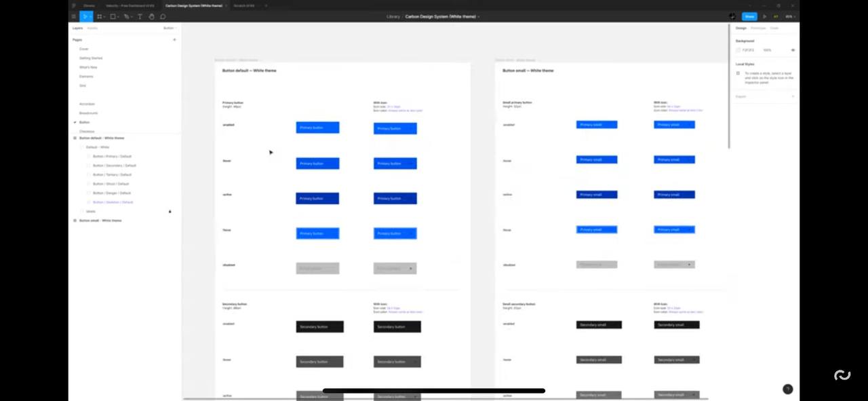Click frame icon of Button default layer
Image resolution: width=868 pixels, height=401 pixels.
75,138
